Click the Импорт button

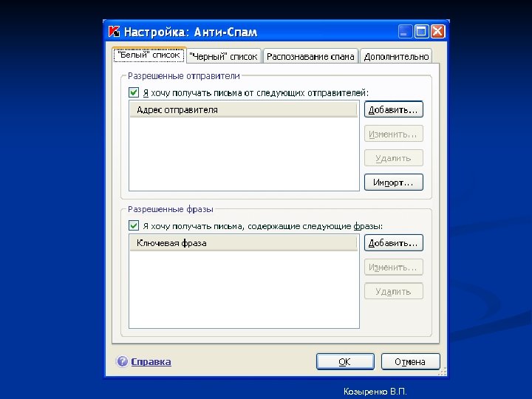[x=394, y=183]
